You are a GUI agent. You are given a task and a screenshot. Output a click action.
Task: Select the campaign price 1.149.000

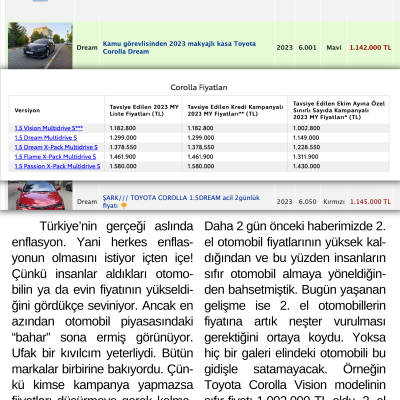(x=306, y=138)
